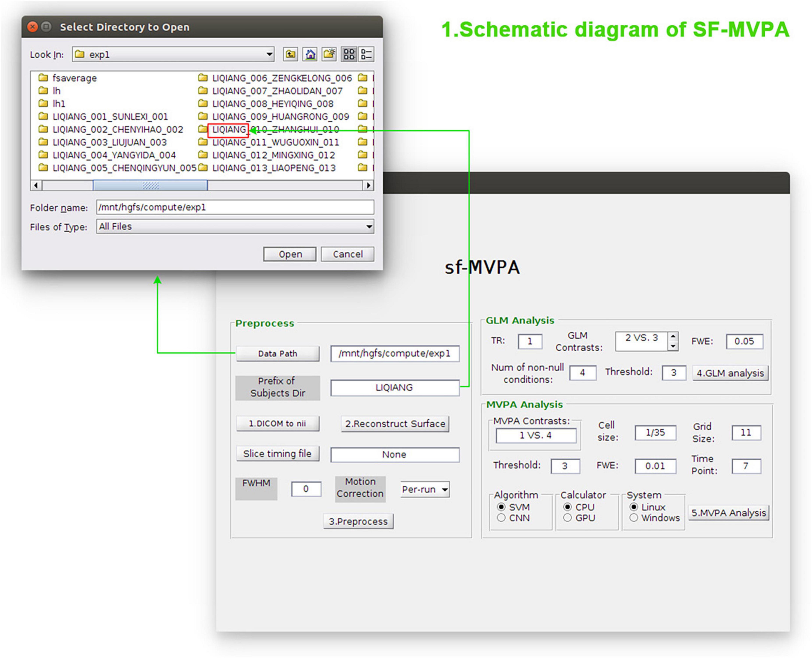Increase GLM Contrasts spinner up arrow
Screen dimensions: 812x658
(673, 336)
